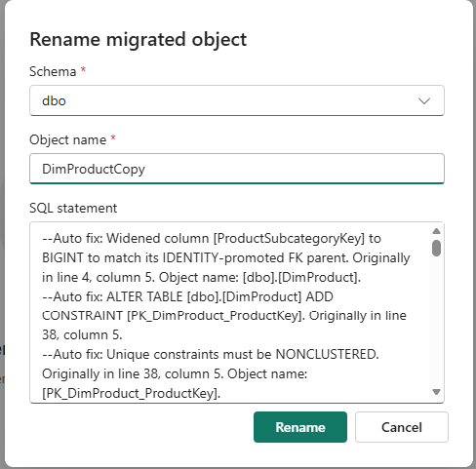This screenshot has height=469, width=476.
Task: Click the 'Schema' field label
Action: coord(53,71)
